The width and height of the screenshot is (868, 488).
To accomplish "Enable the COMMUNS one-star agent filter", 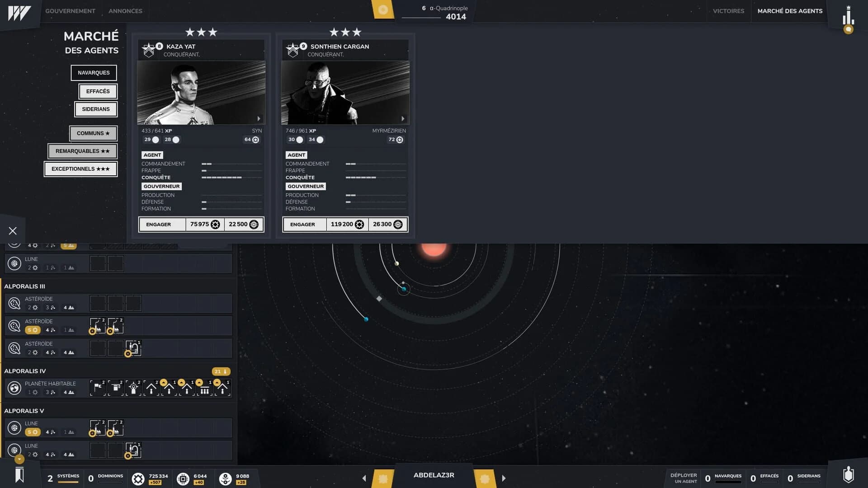I will point(93,133).
